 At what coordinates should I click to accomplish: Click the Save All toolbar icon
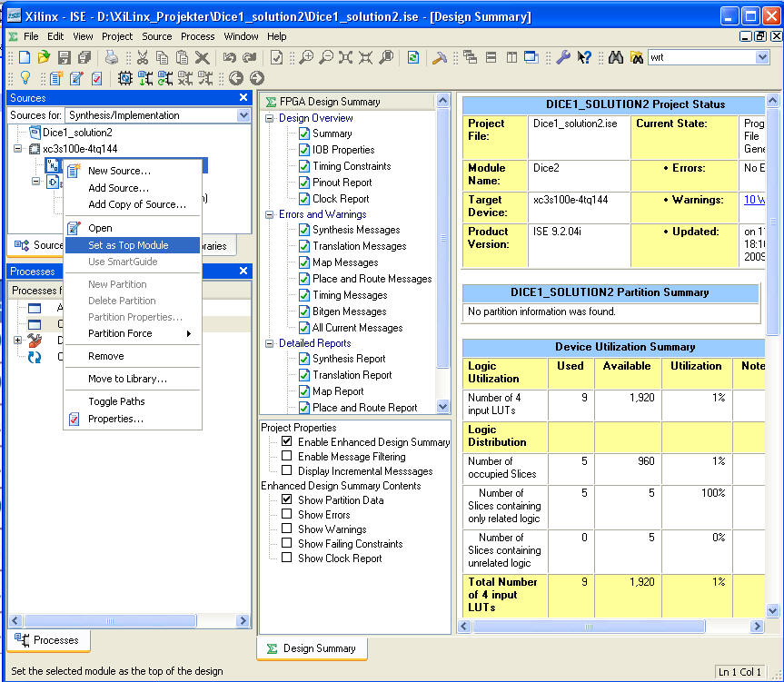tap(84, 57)
